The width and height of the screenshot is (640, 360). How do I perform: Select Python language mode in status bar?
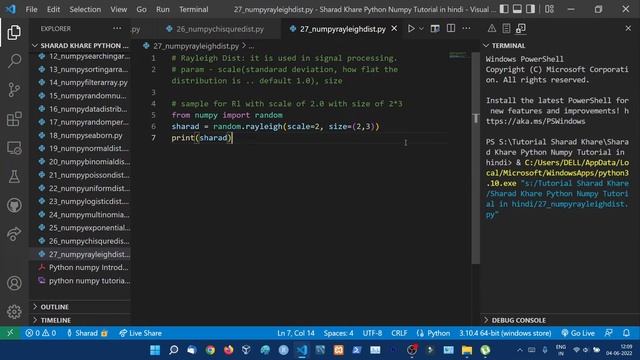click(433, 333)
